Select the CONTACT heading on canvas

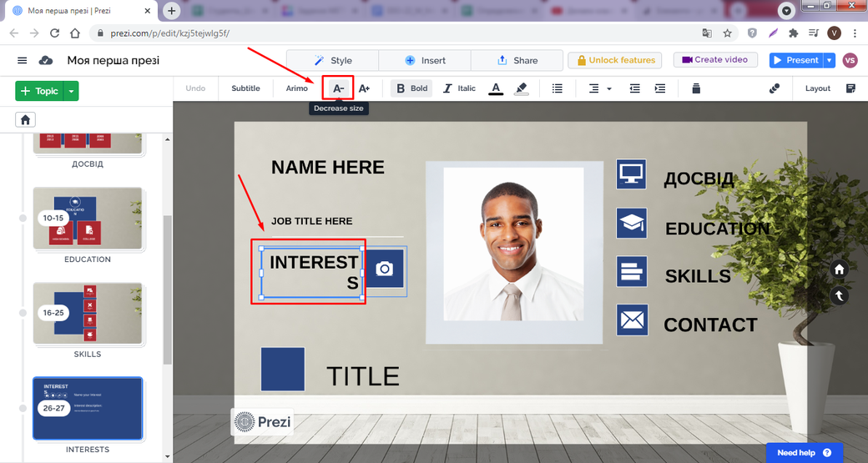[710, 325]
